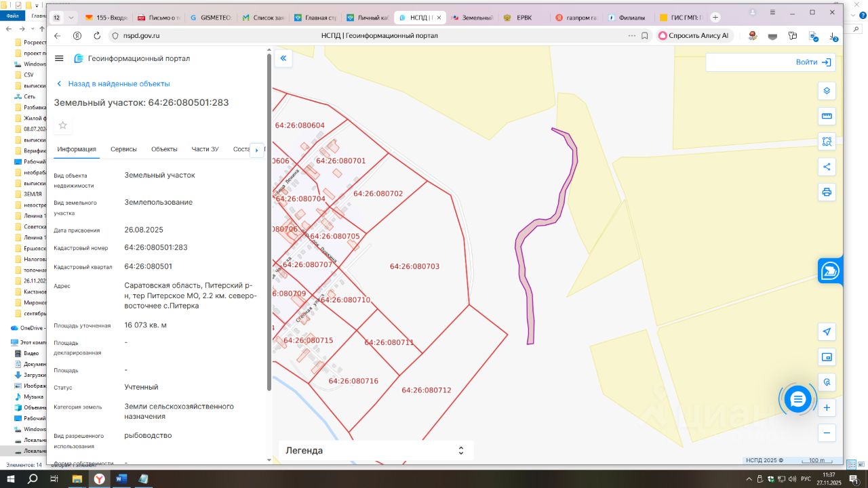Open Task View from the taskbar

(54, 479)
